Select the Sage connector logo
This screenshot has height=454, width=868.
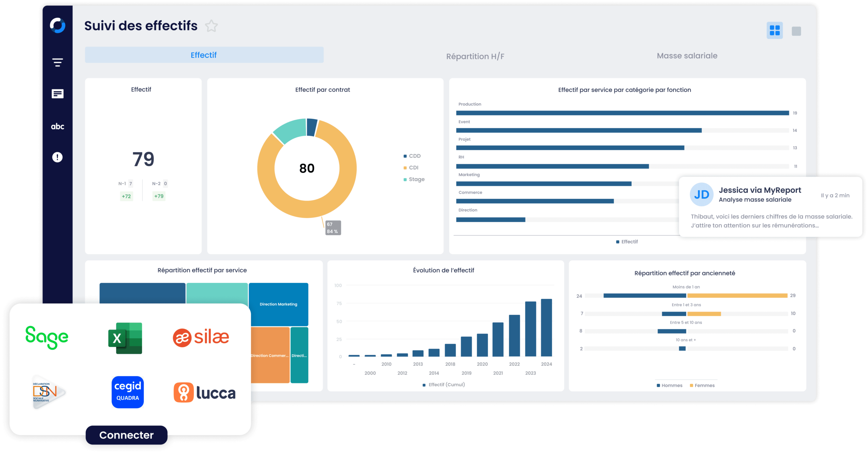click(x=47, y=337)
